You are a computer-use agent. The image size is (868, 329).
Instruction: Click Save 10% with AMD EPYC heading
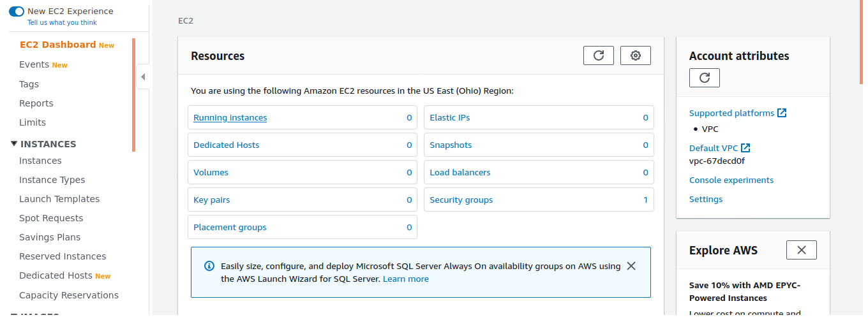point(745,291)
